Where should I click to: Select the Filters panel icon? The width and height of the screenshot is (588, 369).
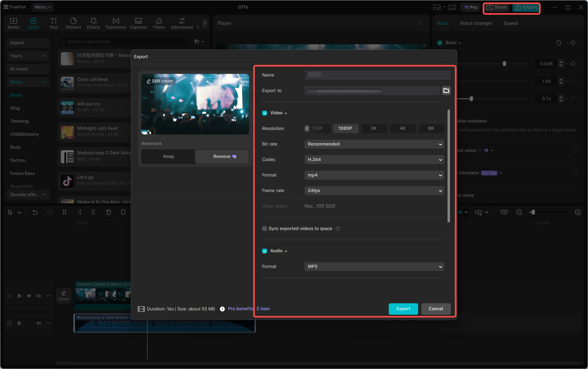159,23
